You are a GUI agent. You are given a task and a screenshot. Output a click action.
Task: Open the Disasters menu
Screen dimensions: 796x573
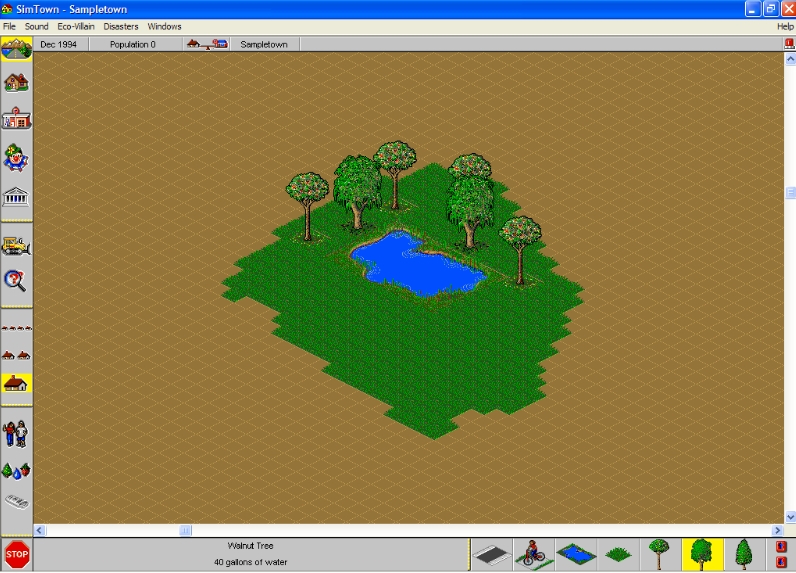(121, 26)
